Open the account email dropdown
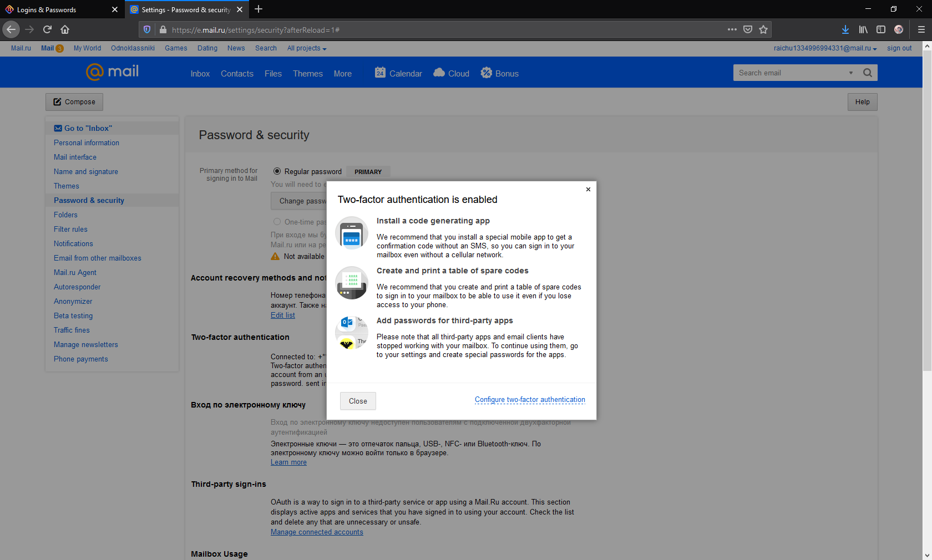 pos(825,48)
